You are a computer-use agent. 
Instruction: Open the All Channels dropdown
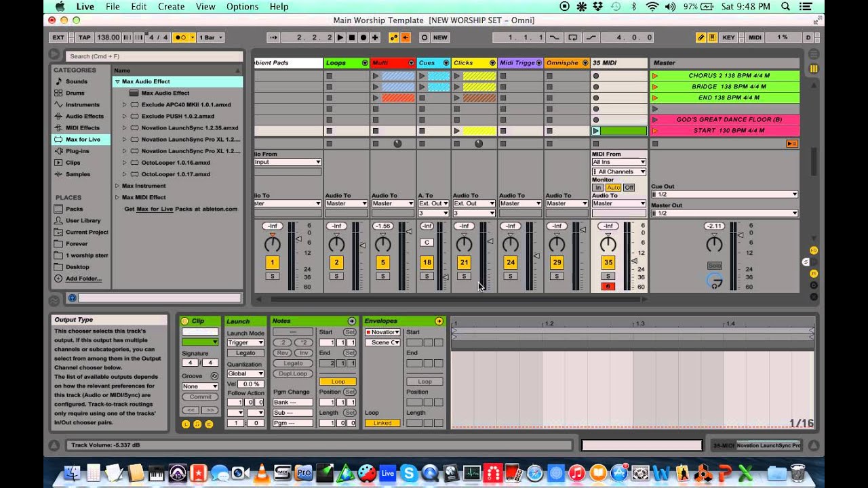(619, 171)
